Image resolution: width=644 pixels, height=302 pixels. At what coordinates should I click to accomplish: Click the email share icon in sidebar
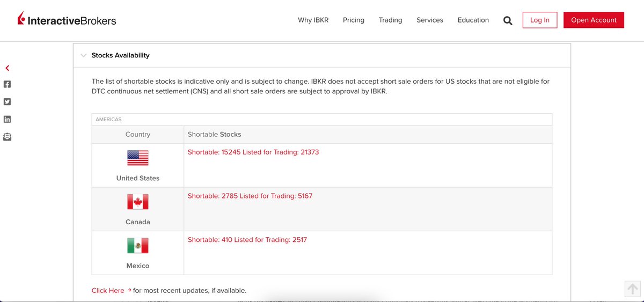tap(8, 137)
